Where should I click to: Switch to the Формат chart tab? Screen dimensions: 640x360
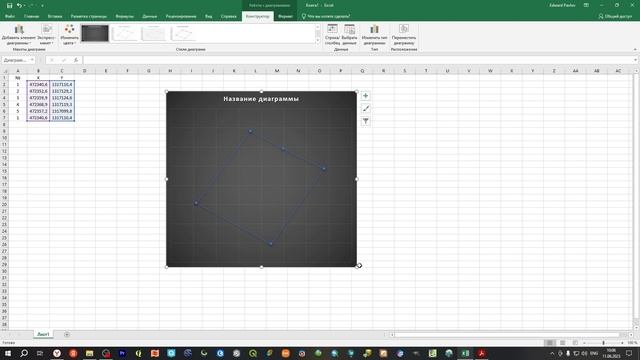pos(285,16)
